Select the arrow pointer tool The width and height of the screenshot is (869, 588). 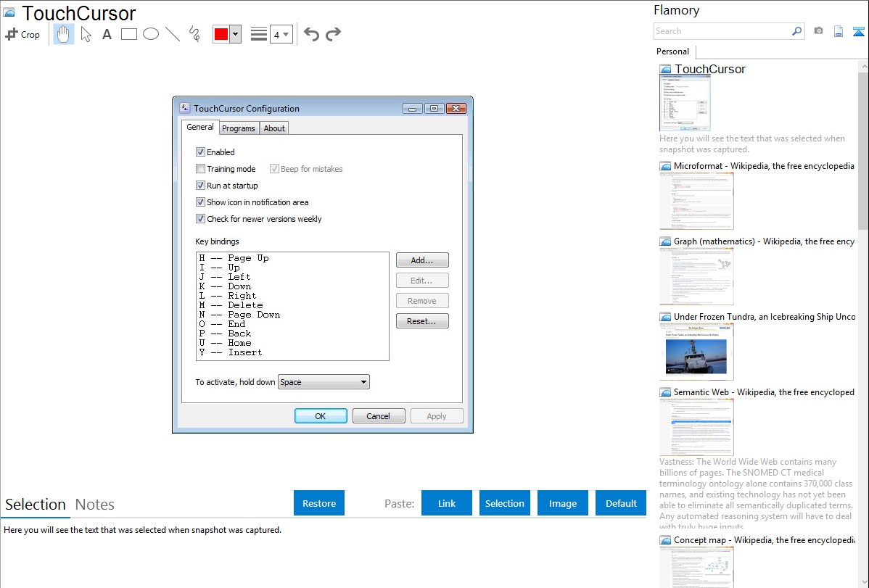[86, 34]
